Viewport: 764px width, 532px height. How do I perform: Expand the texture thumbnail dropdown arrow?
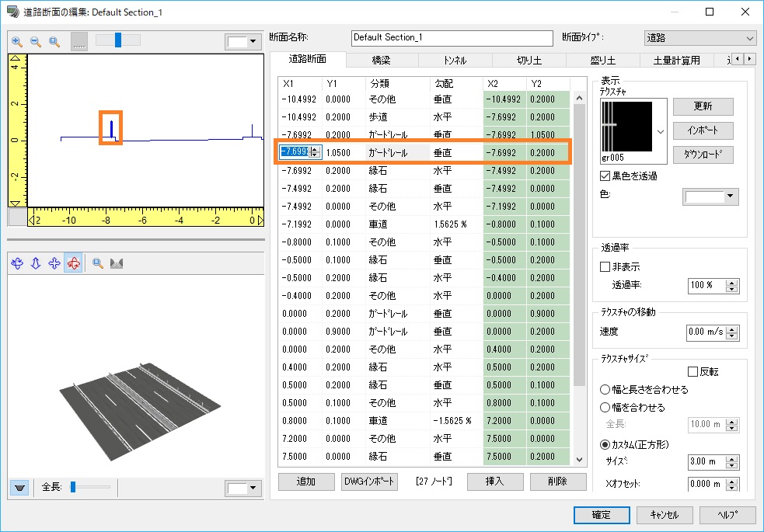[x=661, y=132]
